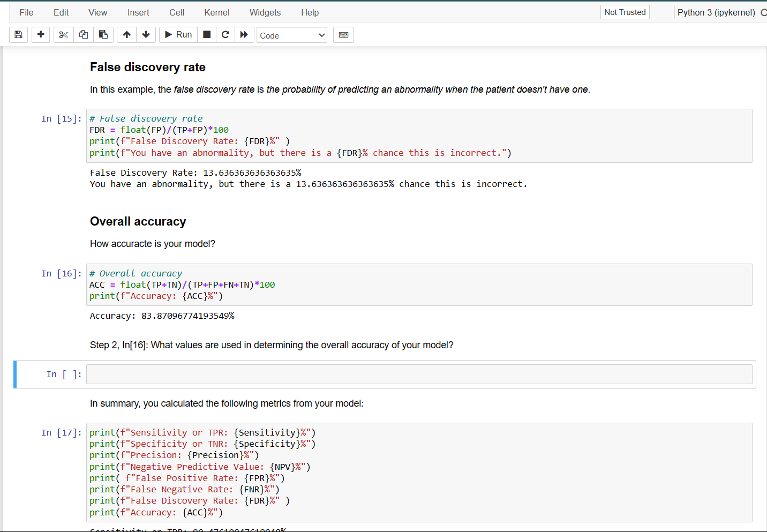Restart and run all cells icon
767x532 pixels.
point(244,35)
